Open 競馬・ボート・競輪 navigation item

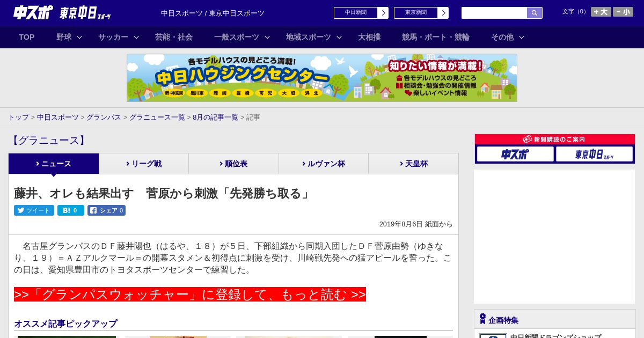click(x=436, y=37)
